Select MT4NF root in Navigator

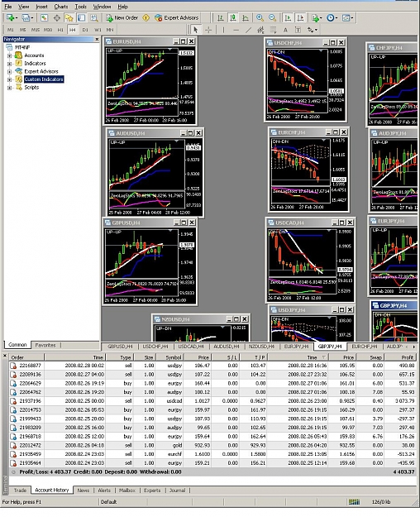click(22, 47)
